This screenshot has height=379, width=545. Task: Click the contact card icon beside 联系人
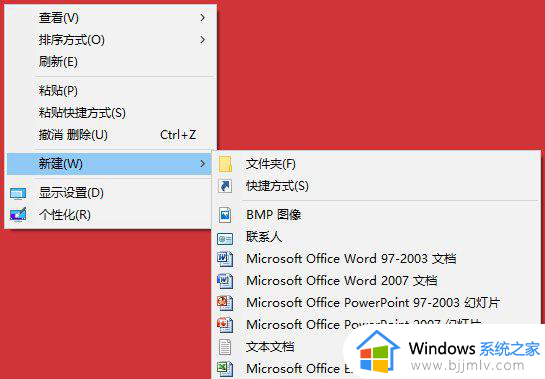tap(225, 239)
